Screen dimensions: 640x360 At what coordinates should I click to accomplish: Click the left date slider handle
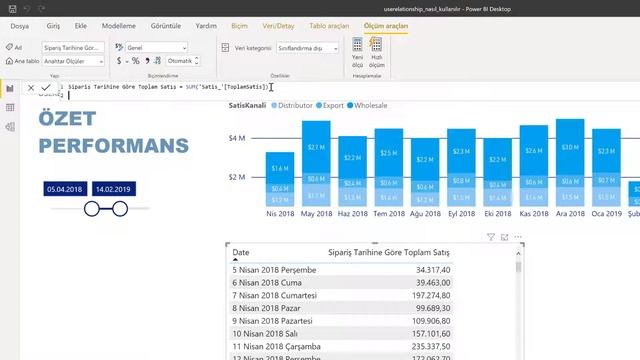click(x=92, y=209)
